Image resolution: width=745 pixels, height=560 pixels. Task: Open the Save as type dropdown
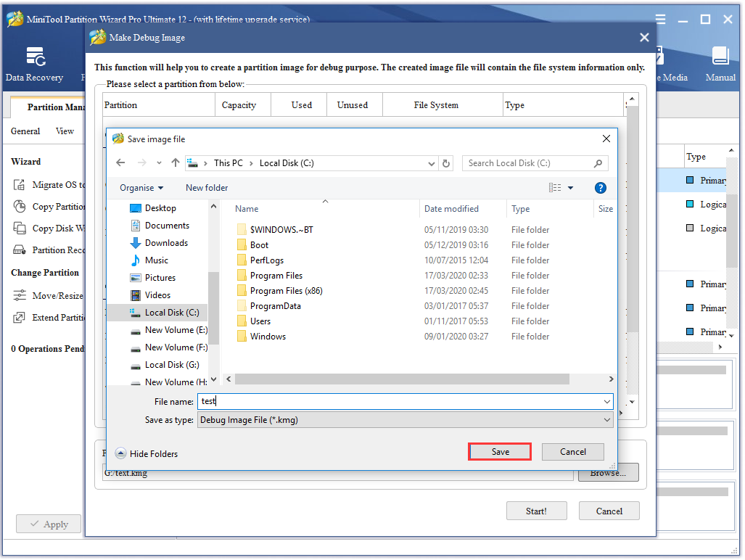tap(606, 419)
